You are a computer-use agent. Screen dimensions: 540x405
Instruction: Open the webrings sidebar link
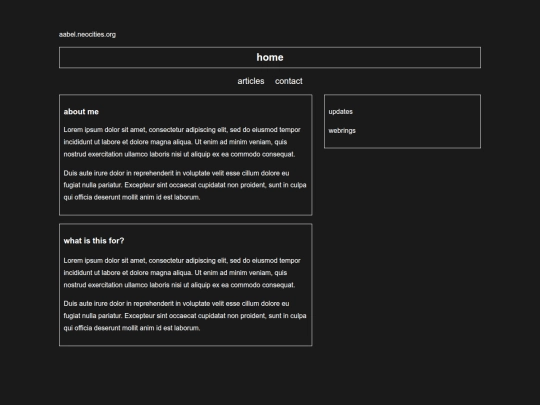342,131
